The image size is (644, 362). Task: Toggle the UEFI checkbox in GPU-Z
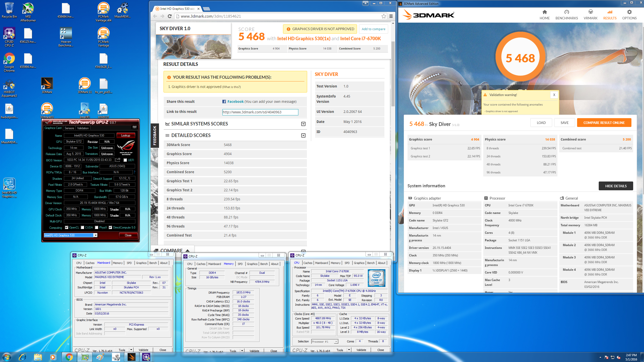pyautogui.click(x=125, y=160)
